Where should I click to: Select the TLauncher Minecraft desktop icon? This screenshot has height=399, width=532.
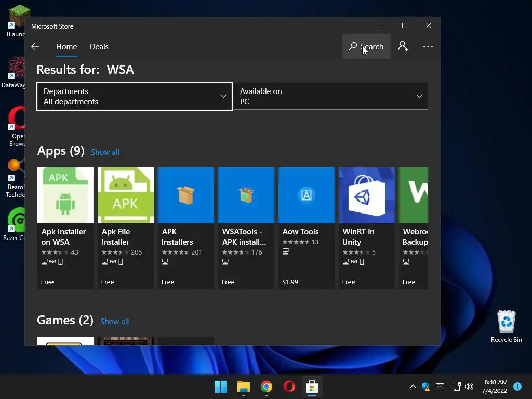pyautogui.click(x=16, y=21)
